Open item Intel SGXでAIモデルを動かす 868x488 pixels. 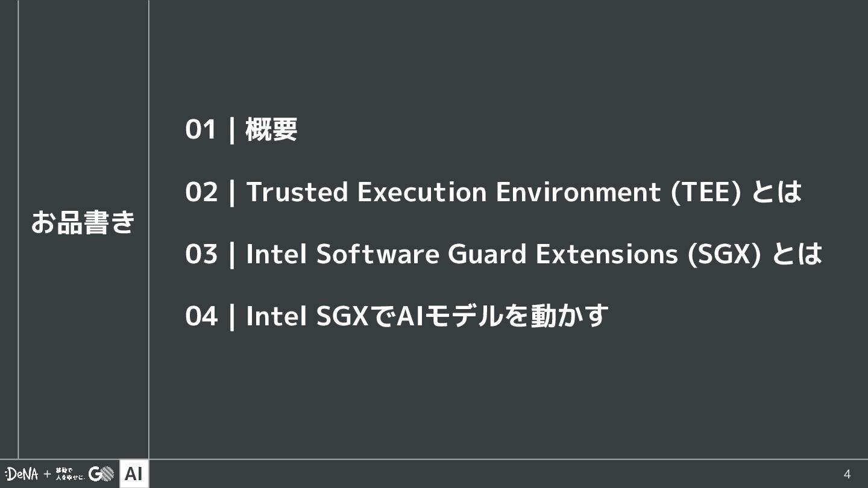[427, 316]
